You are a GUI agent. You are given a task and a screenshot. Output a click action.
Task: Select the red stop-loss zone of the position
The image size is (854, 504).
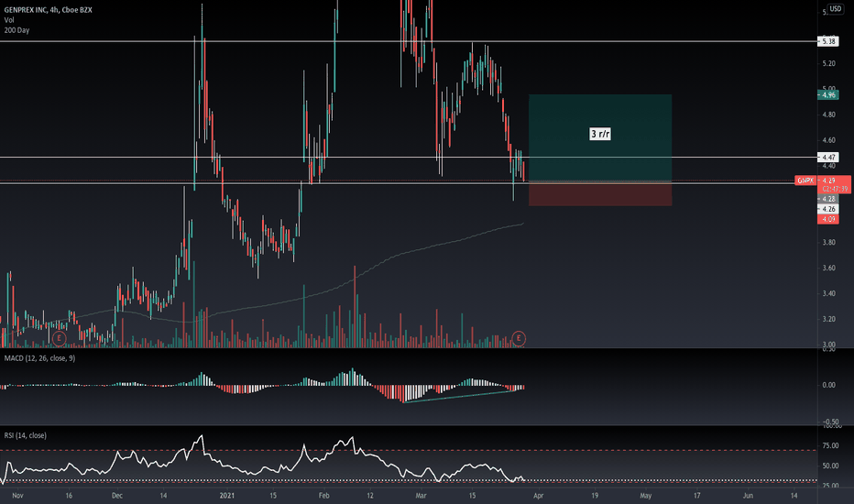click(x=600, y=194)
